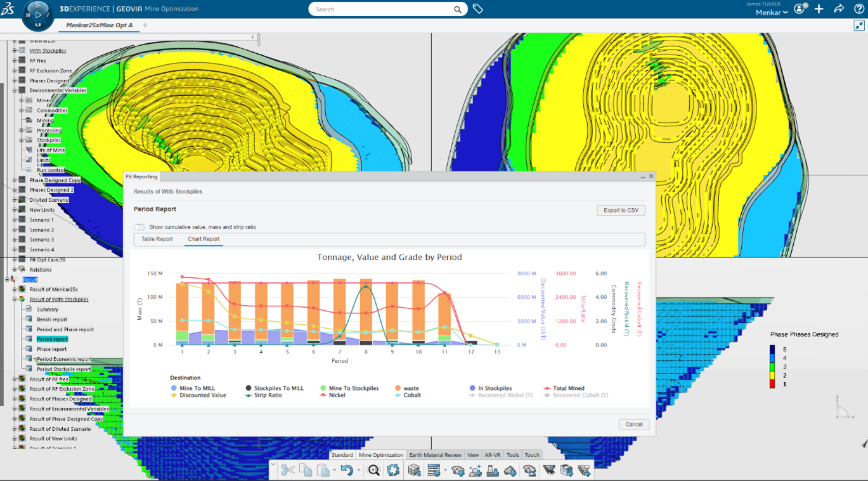The width and height of the screenshot is (868, 481).
Task: Expand the Mines tree node
Action: point(22,100)
